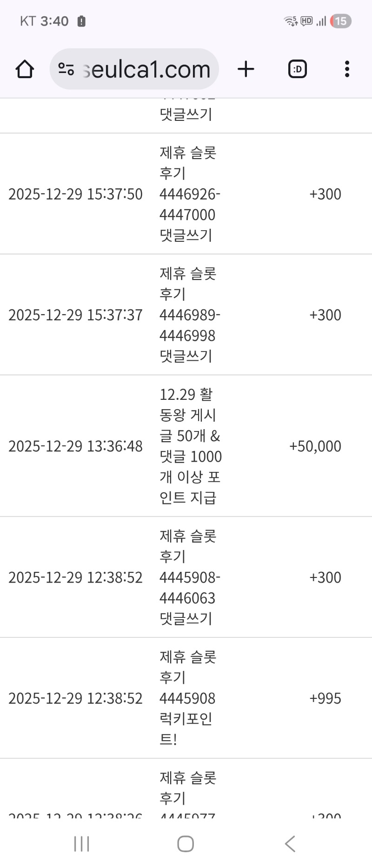The height and width of the screenshot is (868, 372).
Task: Tap the timestamp 2025-12-29 15:37:50
Action: pos(75,194)
